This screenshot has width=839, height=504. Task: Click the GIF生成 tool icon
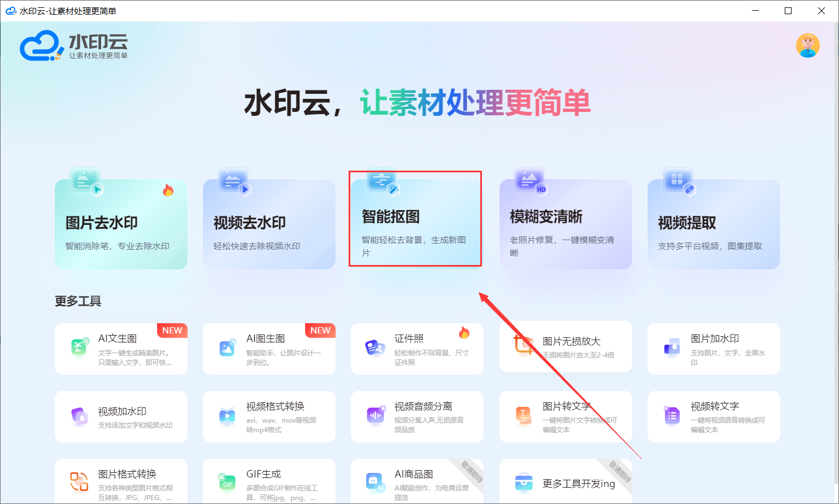click(x=227, y=483)
